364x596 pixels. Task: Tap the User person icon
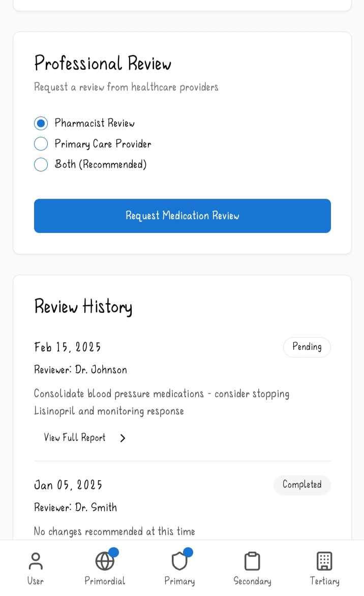[36, 561]
